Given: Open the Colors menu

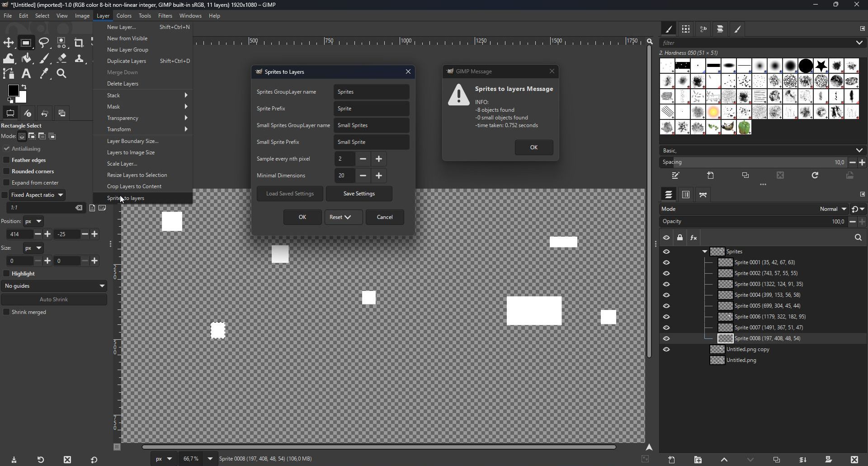Looking at the screenshot, I should [124, 16].
